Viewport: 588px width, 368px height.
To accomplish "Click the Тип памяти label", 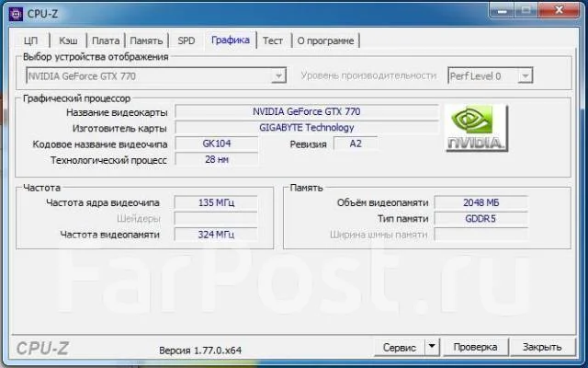I will pyautogui.click(x=402, y=219).
